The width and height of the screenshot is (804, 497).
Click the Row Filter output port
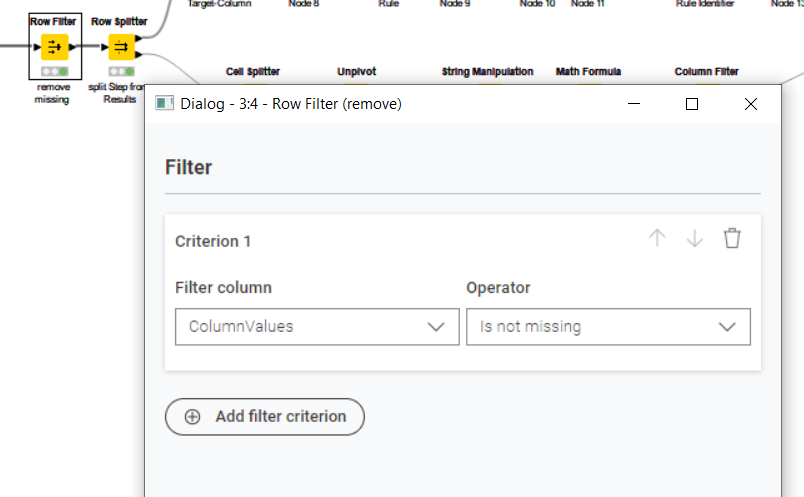[72, 47]
